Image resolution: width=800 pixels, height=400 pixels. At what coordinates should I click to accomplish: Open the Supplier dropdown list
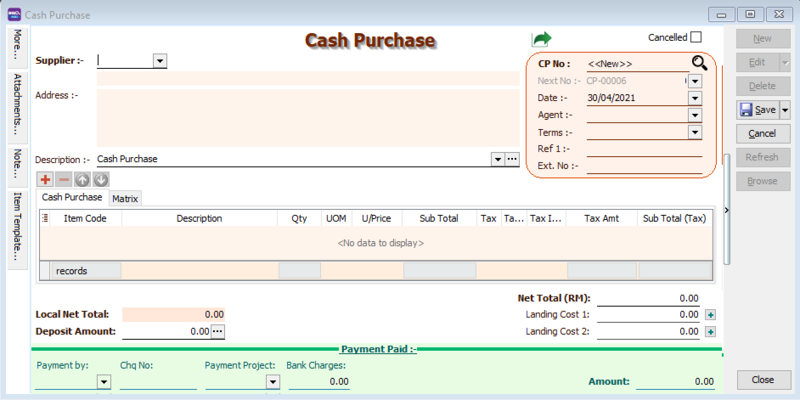point(159,61)
